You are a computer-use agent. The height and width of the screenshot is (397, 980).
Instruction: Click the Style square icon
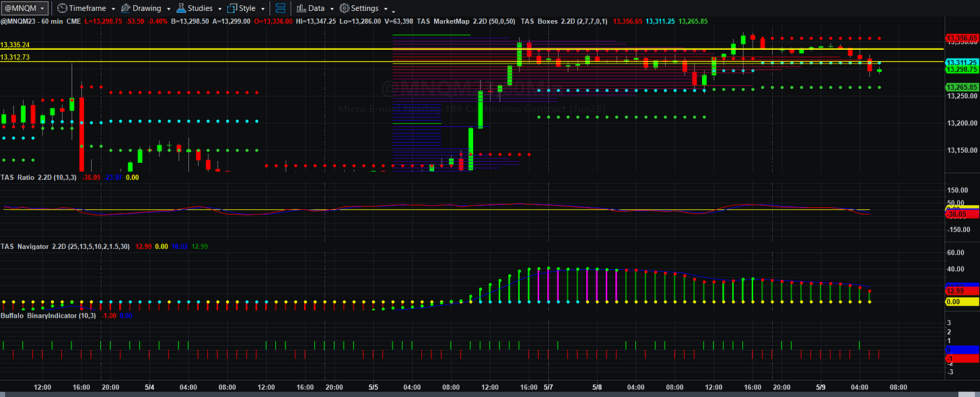(232, 9)
